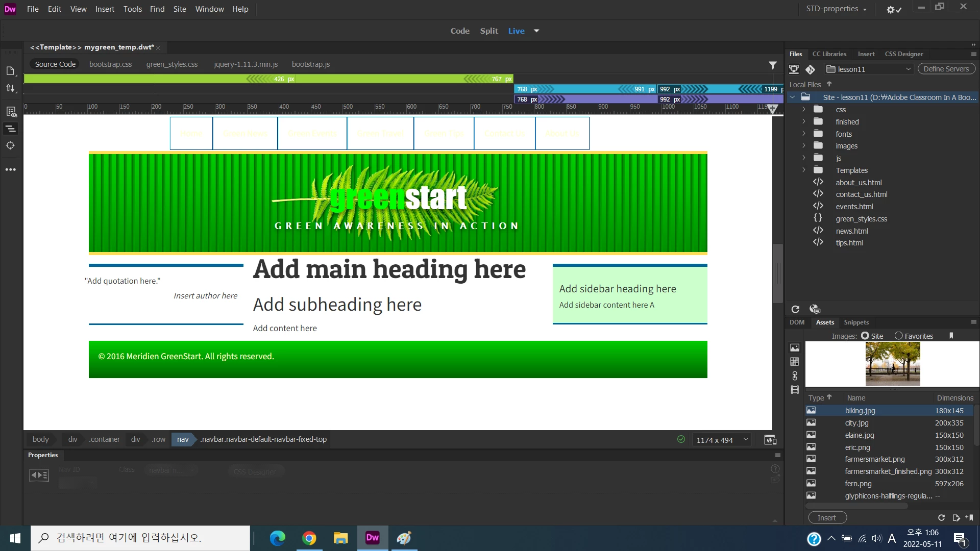Select farmersmarket.png in the Assets list
Image resolution: width=980 pixels, height=551 pixels.
[x=874, y=460]
